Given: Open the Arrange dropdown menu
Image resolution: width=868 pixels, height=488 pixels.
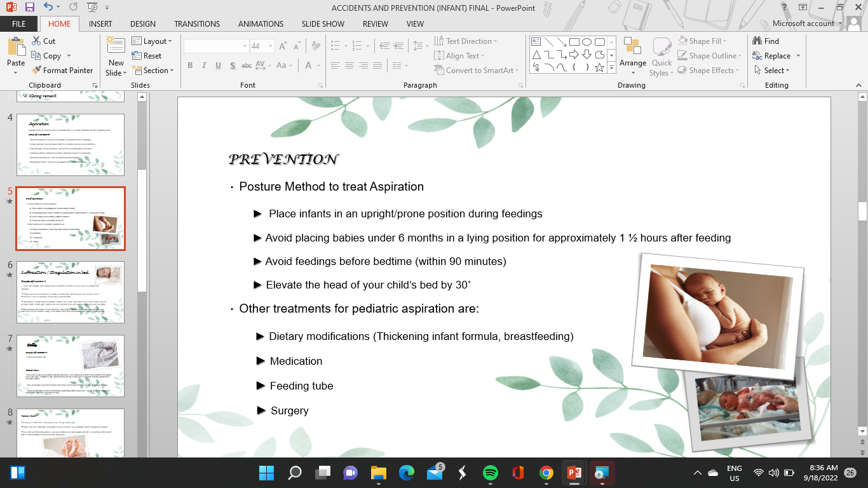Looking at the screenshot, I should pos(633,56).
